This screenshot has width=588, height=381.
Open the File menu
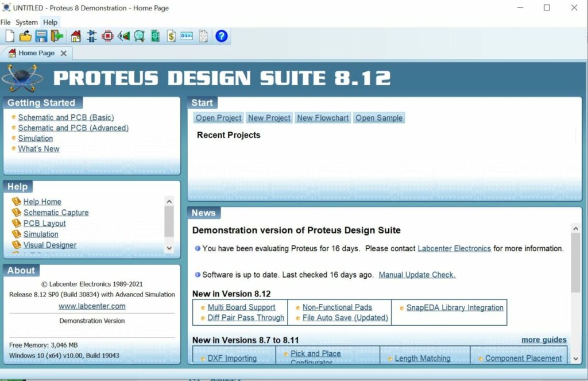click(5, 22)
